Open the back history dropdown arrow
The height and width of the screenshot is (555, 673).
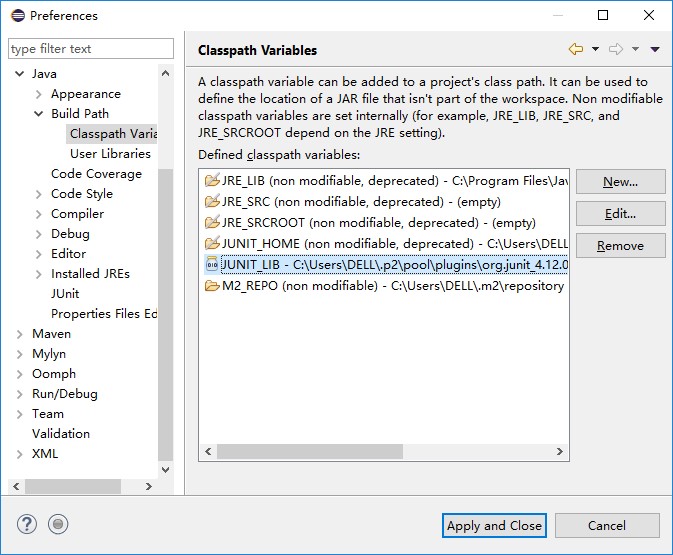[595, 49]
